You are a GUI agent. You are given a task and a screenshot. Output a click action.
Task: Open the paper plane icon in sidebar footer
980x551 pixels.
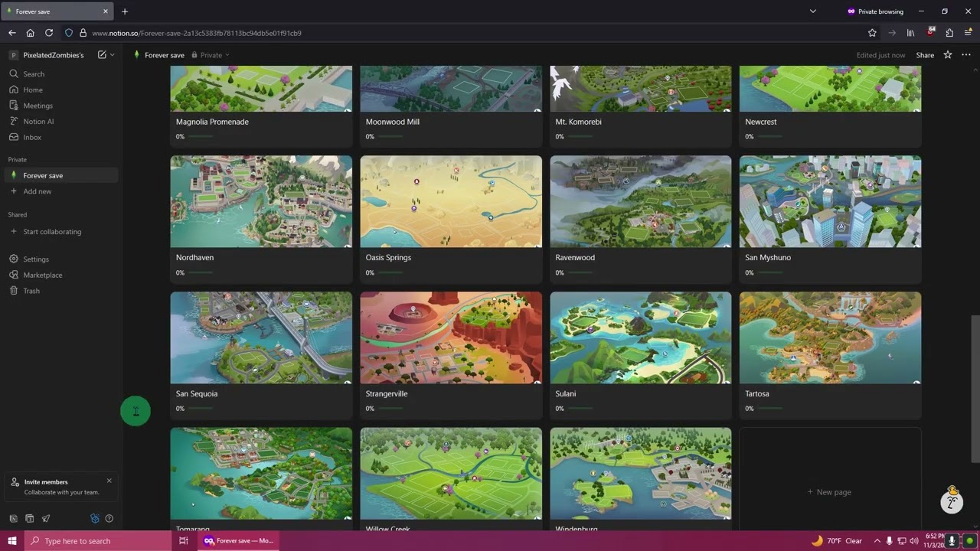click(46, 518)
